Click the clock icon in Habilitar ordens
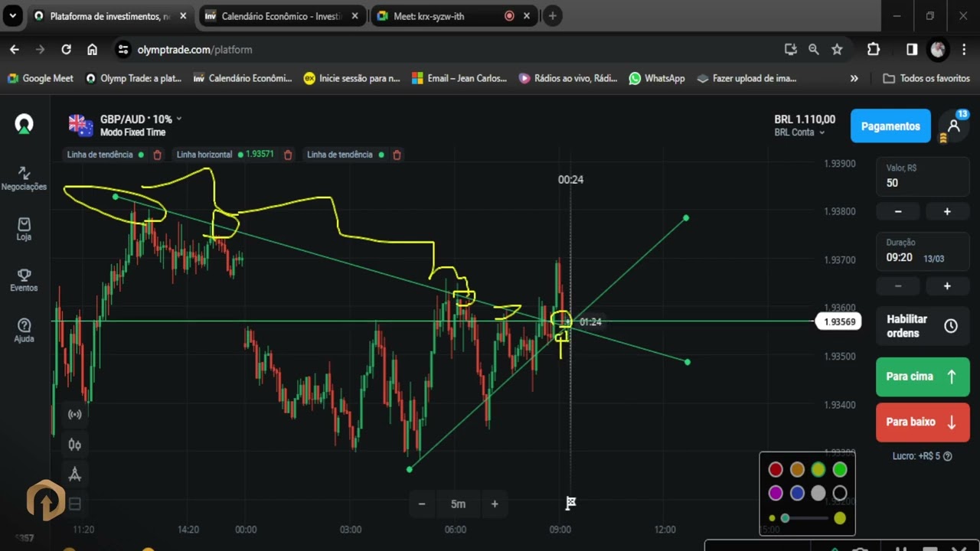The image size is (980, 551). point(951,326)
